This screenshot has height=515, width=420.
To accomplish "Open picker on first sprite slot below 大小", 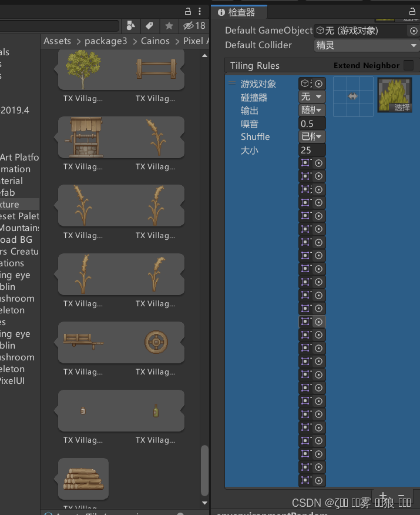I will pyautogui.click(x=318, y=163).
